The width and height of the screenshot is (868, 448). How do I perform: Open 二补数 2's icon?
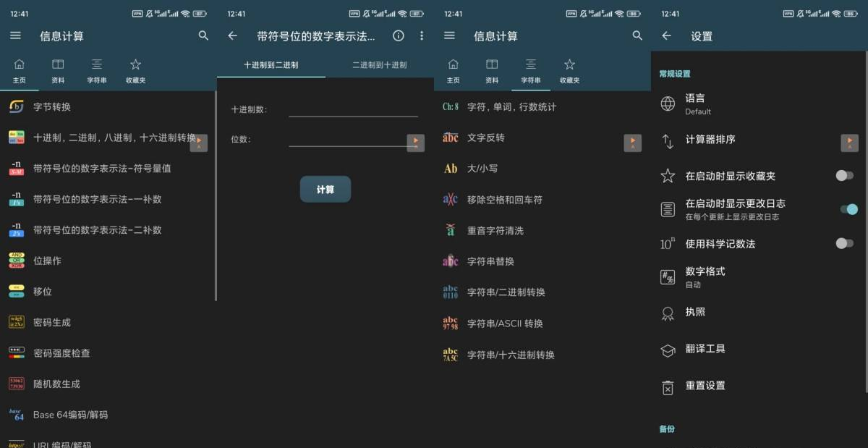[17, 230]
